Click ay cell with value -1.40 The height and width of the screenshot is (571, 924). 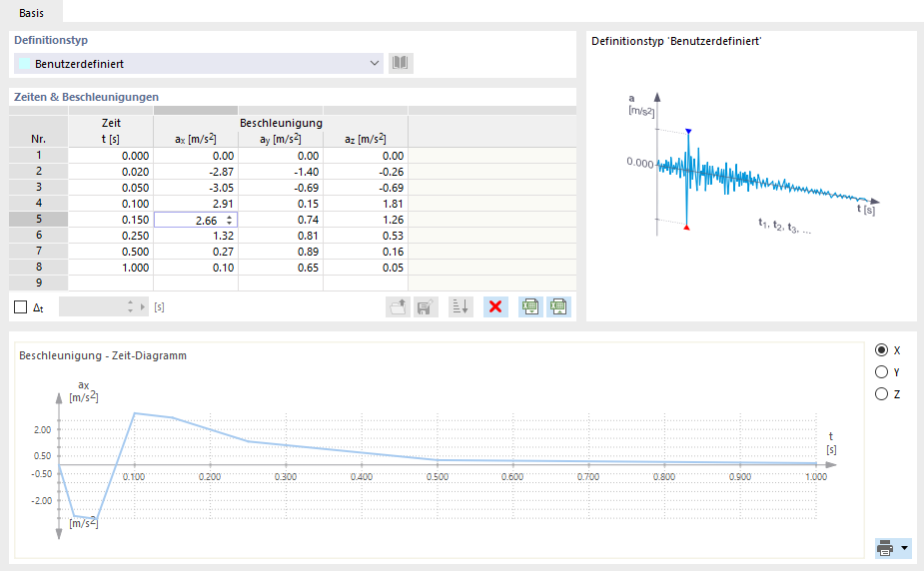pos(281,172)
